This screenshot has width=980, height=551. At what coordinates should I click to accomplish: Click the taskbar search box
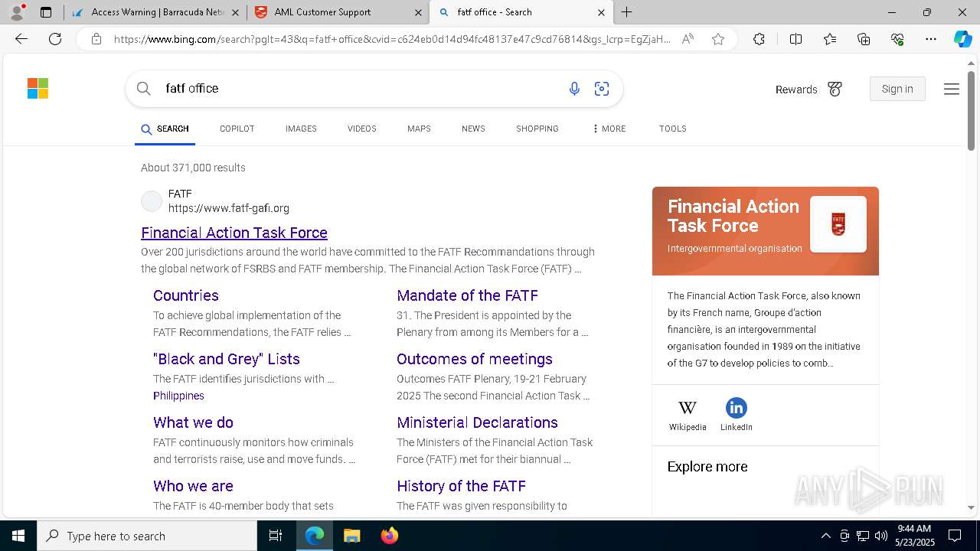pos(147,536)
